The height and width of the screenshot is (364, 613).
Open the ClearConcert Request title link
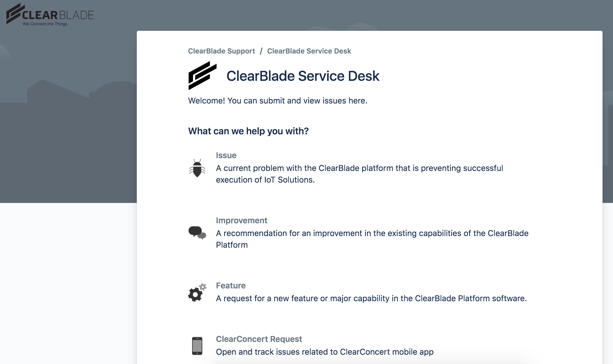point(259,339)
